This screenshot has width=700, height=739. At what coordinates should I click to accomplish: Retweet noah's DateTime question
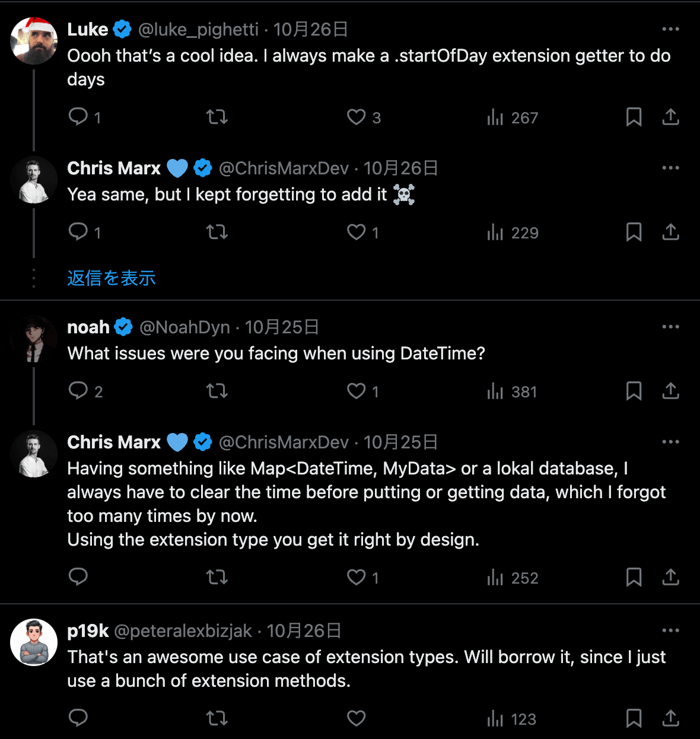coord(217,391)
